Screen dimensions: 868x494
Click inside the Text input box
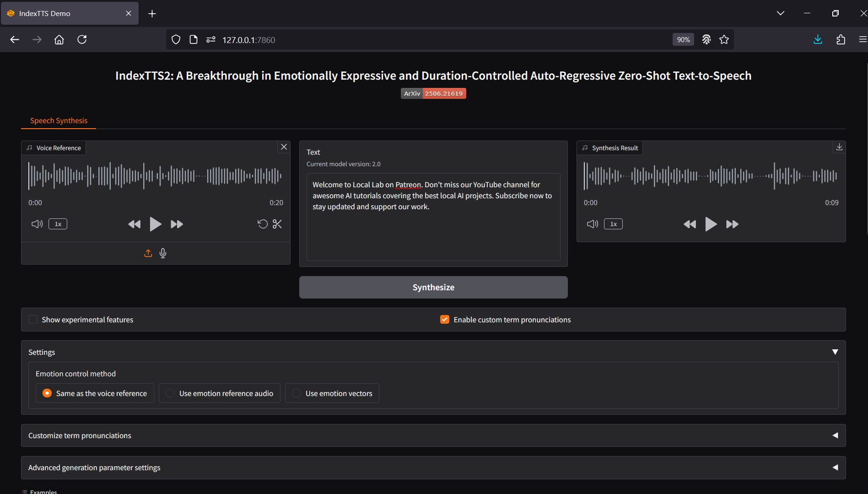point(433,217)
